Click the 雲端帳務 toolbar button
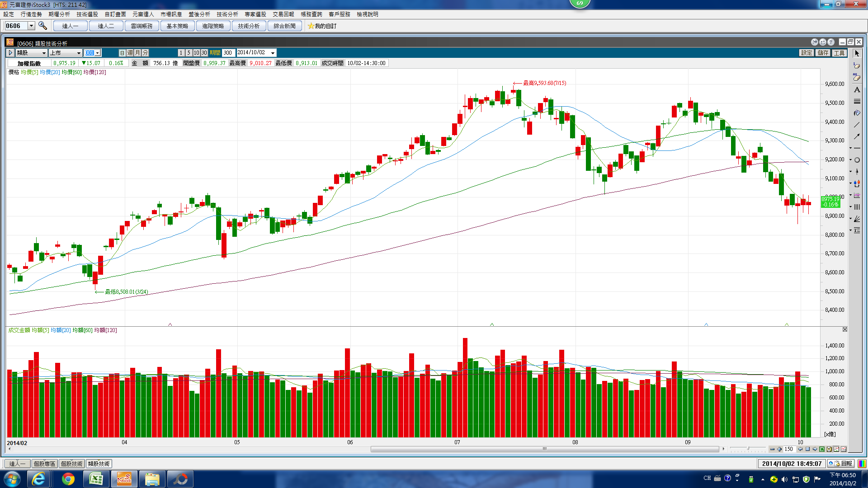Screen dimensions: 868x488 click(142, 26)
